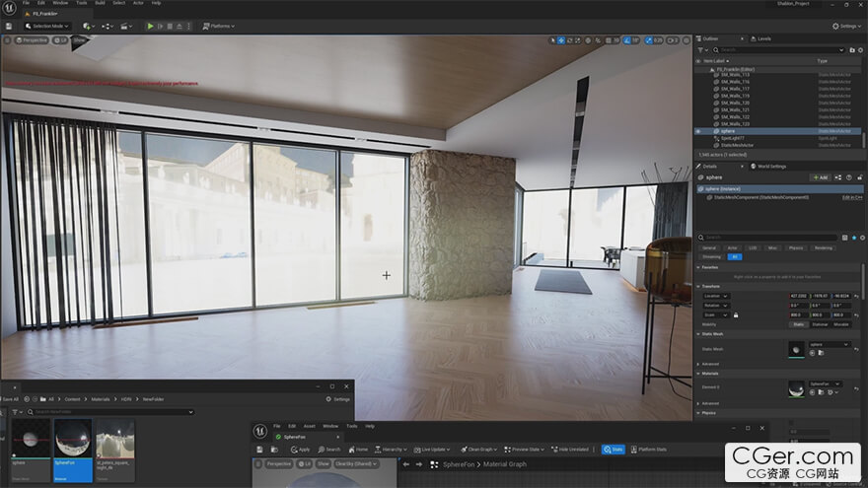Set Mobility to Movable
Image resolution: width=868 pixels, height=488 pixels.
pos(841,323)
